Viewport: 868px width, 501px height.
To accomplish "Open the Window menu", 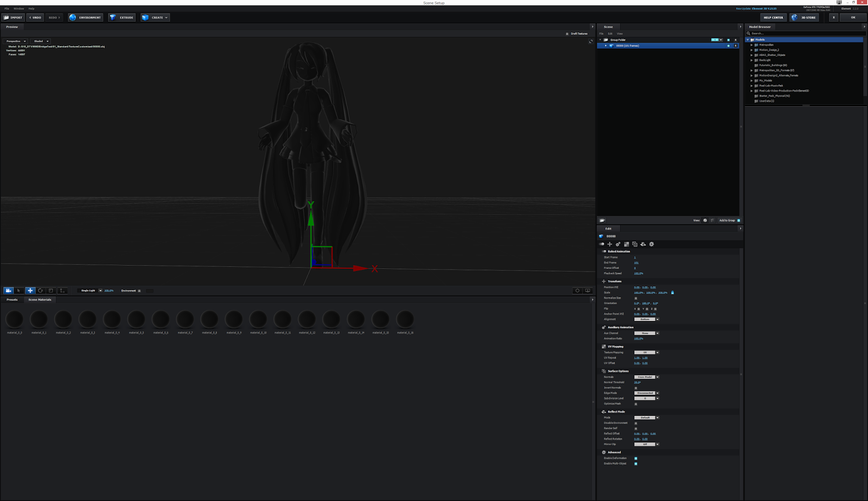I will click(18, 9).
